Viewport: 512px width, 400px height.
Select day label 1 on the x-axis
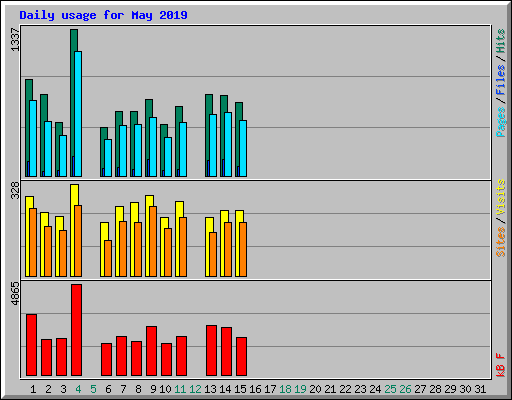point(33,389)
